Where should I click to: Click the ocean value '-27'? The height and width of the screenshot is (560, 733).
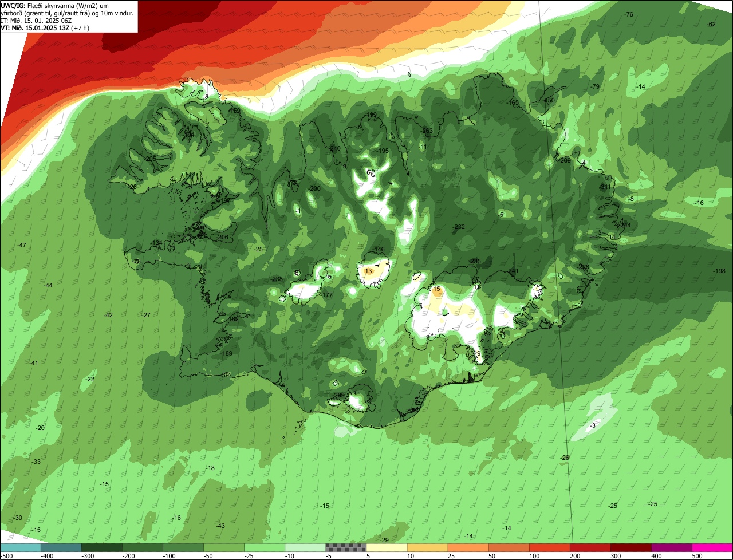point(146,315)
